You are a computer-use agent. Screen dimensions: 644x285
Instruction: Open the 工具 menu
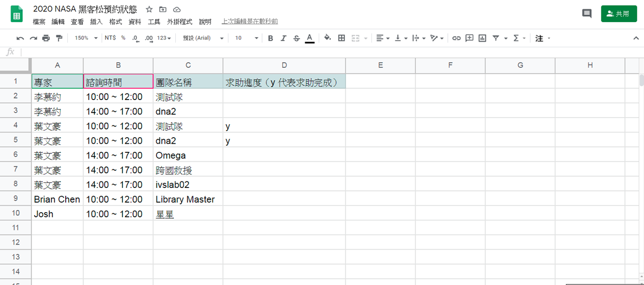tap(154, 22)
